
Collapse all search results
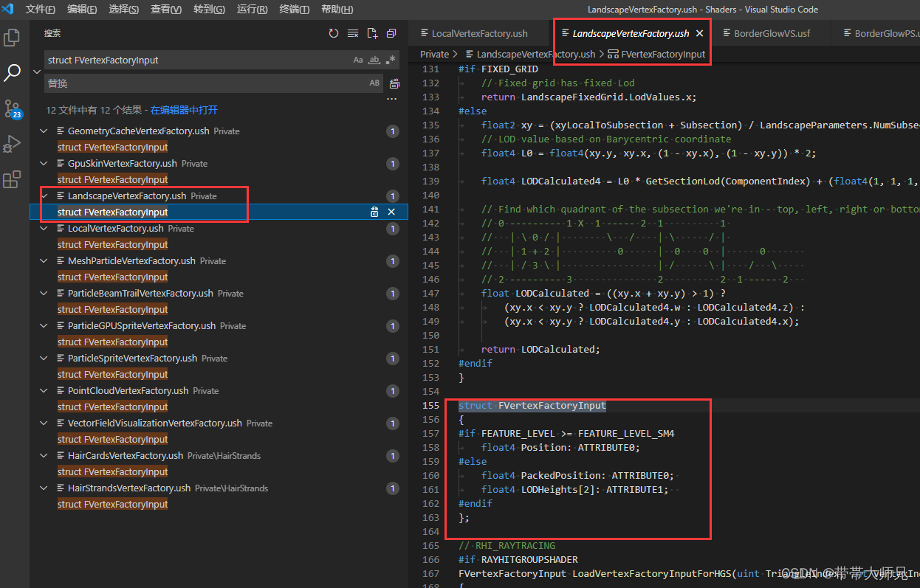tap(391, 33)
